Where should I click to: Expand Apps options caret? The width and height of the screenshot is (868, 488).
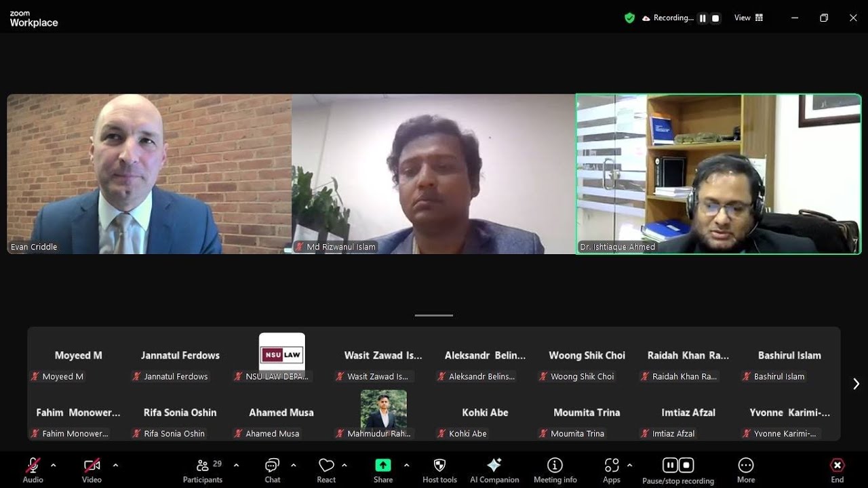(x=629, y=465)
